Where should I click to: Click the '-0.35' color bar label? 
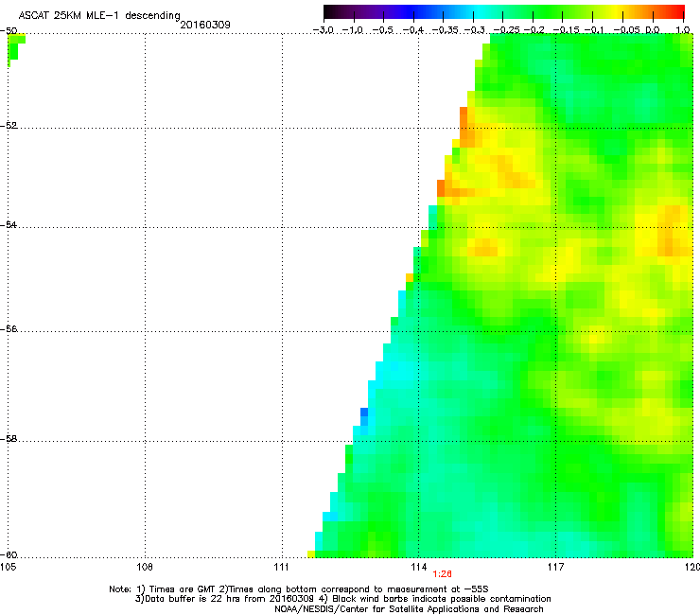446,30
